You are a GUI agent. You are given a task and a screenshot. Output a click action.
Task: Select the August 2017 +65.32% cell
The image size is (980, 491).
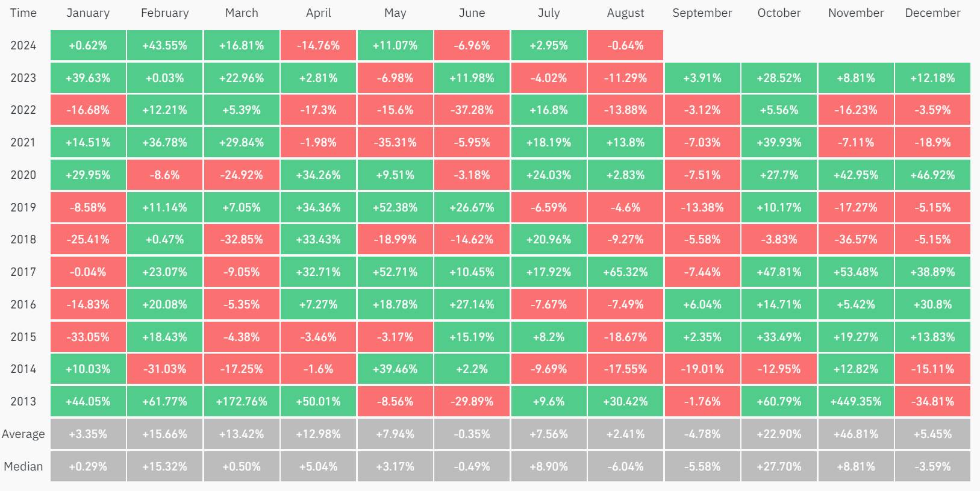(625, 272)
